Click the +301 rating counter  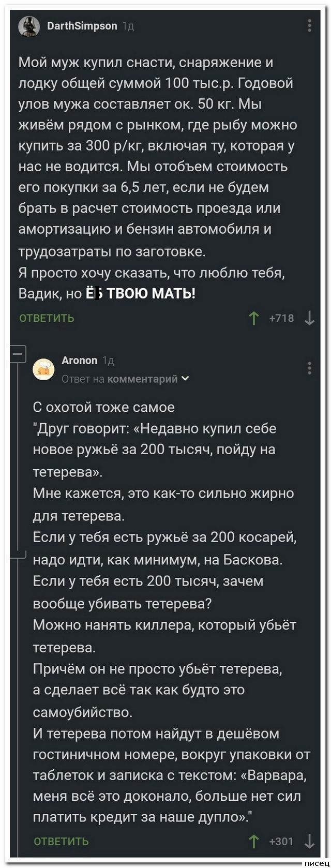pos(281,842)
